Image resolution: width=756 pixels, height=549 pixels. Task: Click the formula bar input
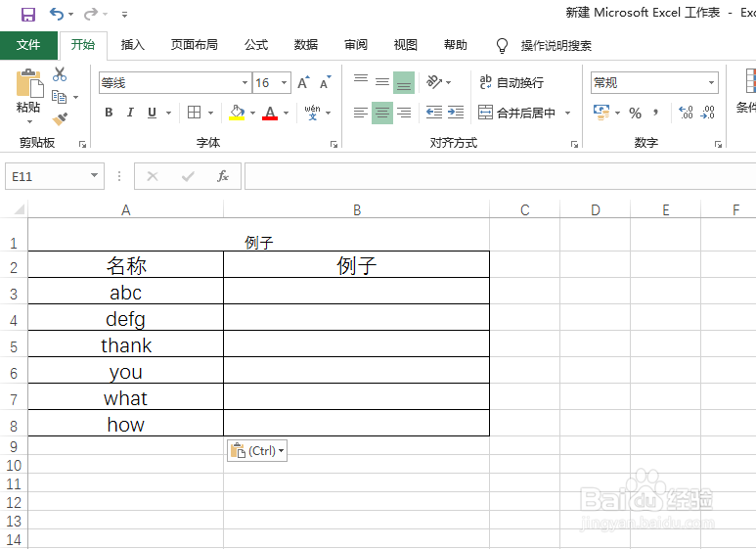[500, 176]
